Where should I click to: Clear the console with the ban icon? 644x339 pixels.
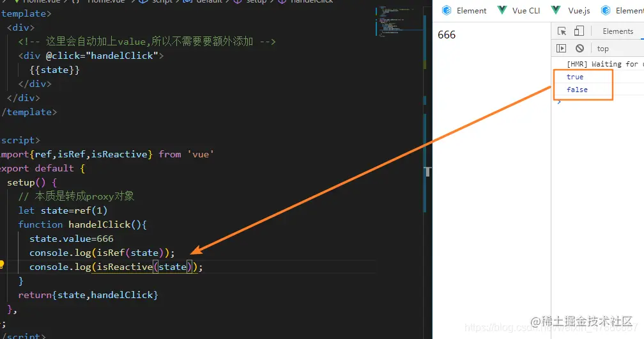click(579, 49)
